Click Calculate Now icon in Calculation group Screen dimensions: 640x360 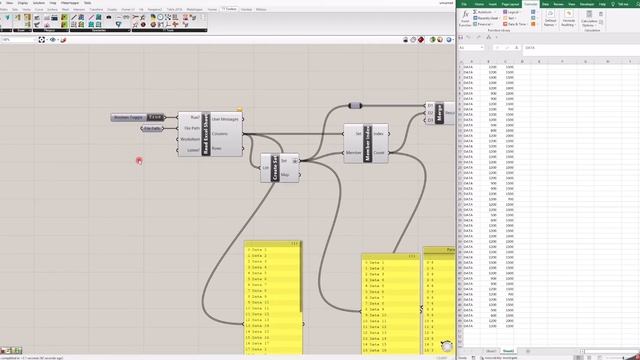point(601,14)
